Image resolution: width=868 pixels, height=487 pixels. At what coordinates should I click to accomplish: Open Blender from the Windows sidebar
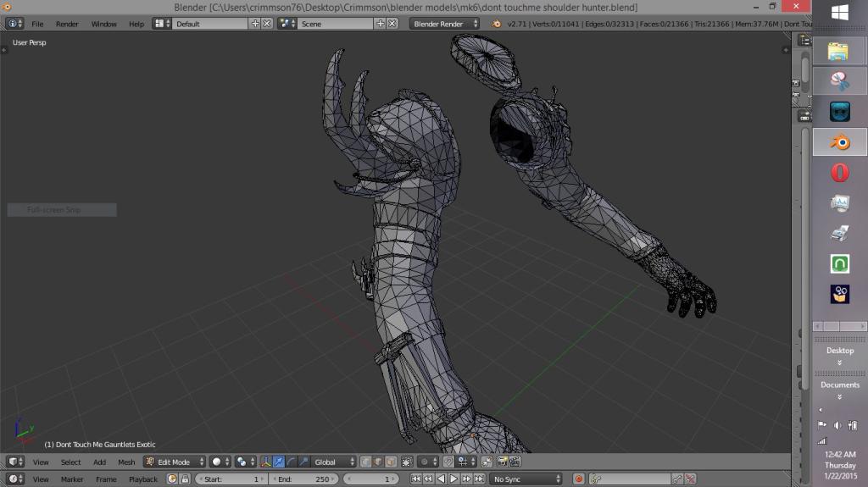[x=839, y=142]
